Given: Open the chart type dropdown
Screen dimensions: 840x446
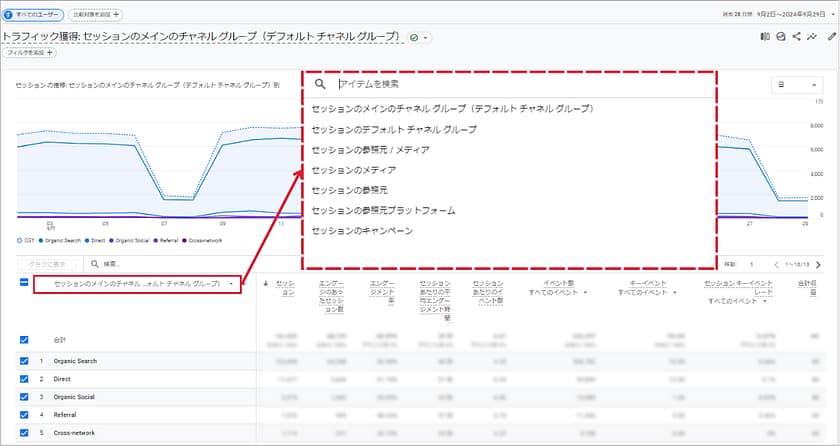Looking at the screenshot, I should (796, 85).
